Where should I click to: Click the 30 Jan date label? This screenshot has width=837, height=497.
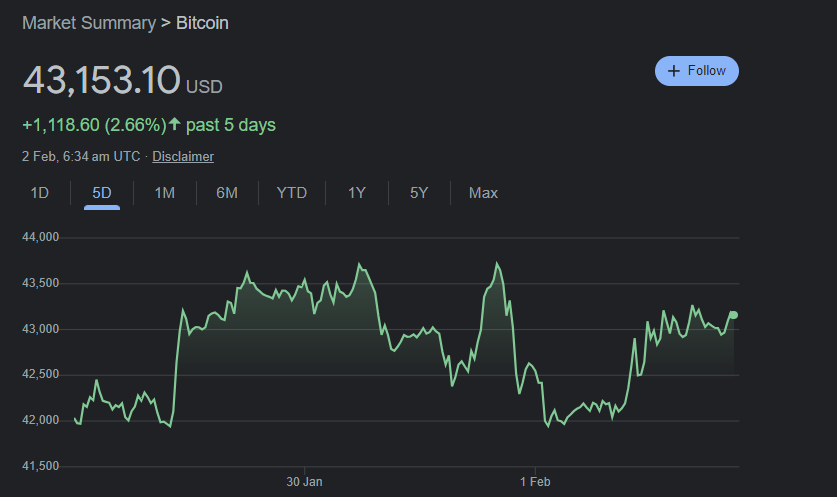tap(304, 481)
